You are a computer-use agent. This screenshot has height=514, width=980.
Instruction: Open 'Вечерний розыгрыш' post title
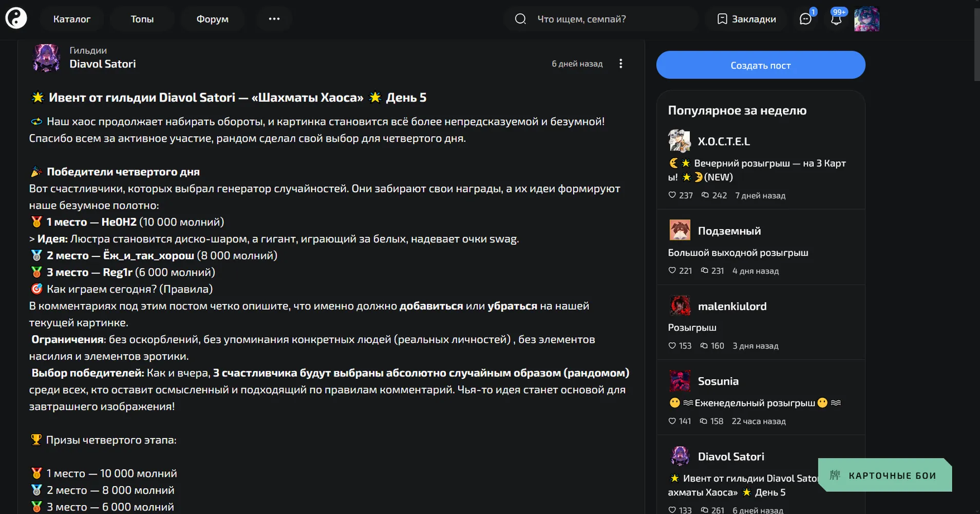pyautogui.click(x=757, y=170)
